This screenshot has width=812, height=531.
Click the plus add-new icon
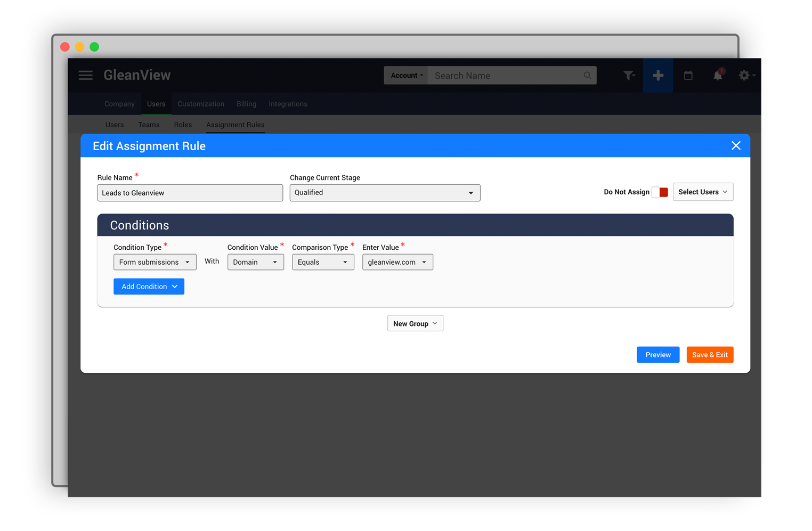(658, 76)
